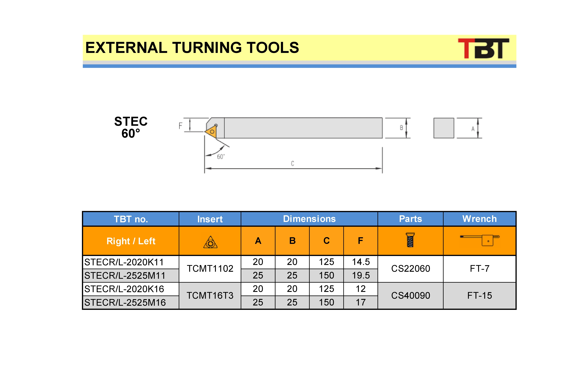Click F value 12

point(361,289)
